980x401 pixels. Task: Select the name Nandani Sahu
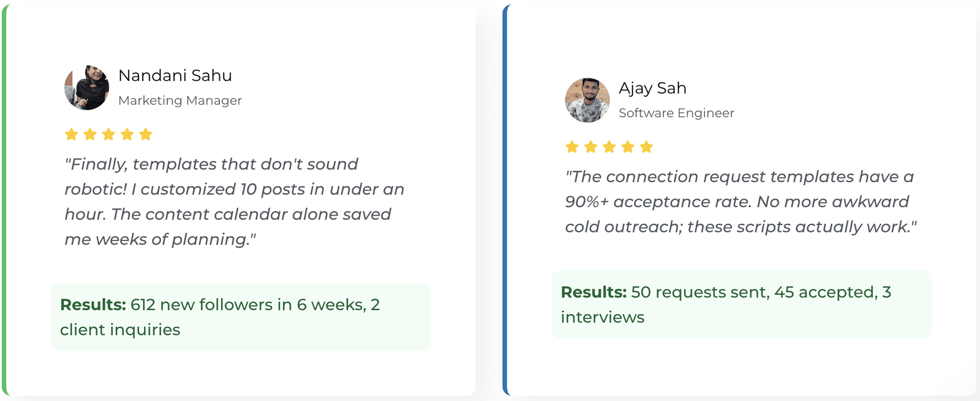(175, 75)
